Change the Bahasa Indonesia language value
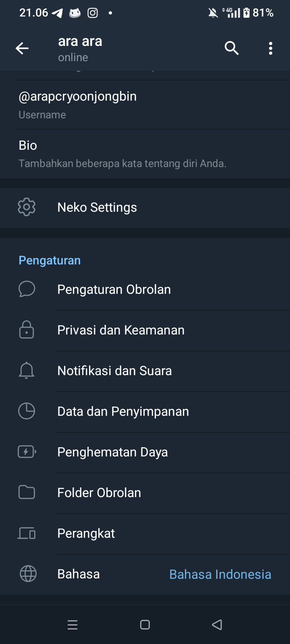The height and width of the screenshot is (644, 290). [220, 574]
